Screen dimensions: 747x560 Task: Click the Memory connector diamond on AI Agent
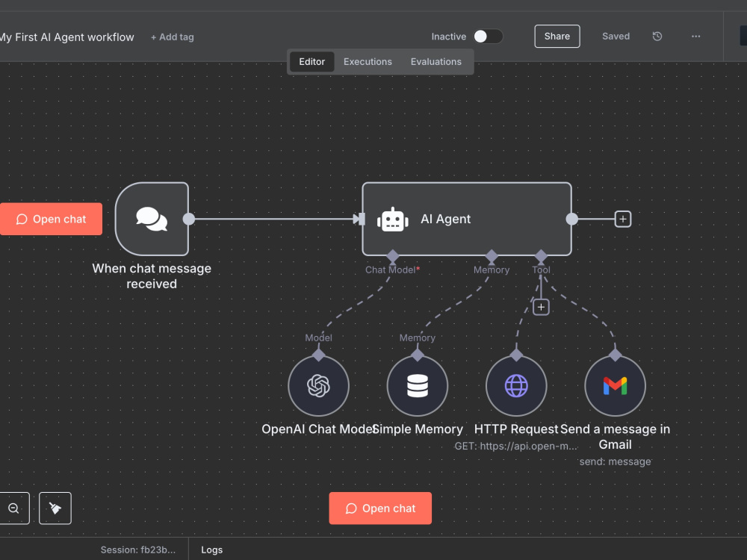pos(492,256)
